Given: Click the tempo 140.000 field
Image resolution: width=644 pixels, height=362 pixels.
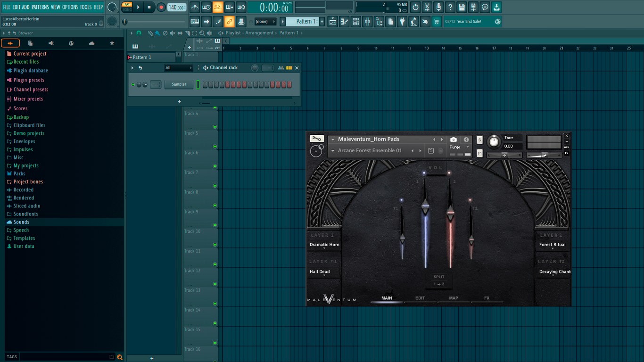Looking at the screenshot, I should click(177, 7).
